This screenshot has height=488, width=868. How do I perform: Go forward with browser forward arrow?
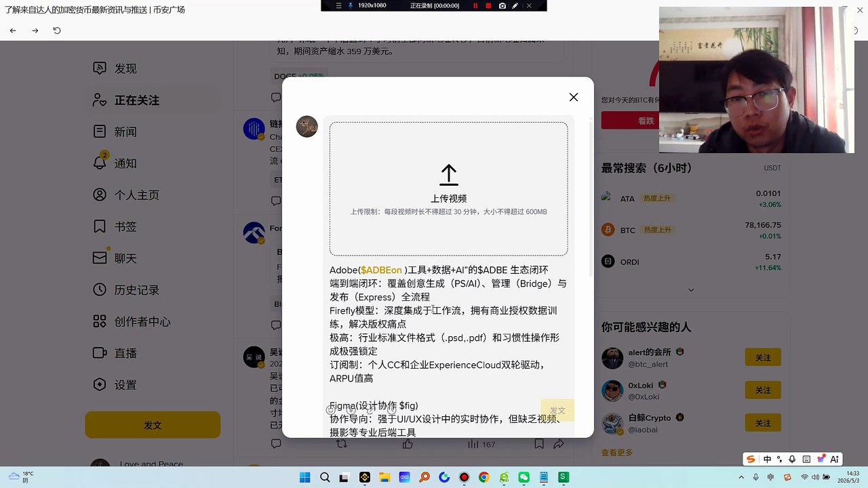click(x=35, y=30)
